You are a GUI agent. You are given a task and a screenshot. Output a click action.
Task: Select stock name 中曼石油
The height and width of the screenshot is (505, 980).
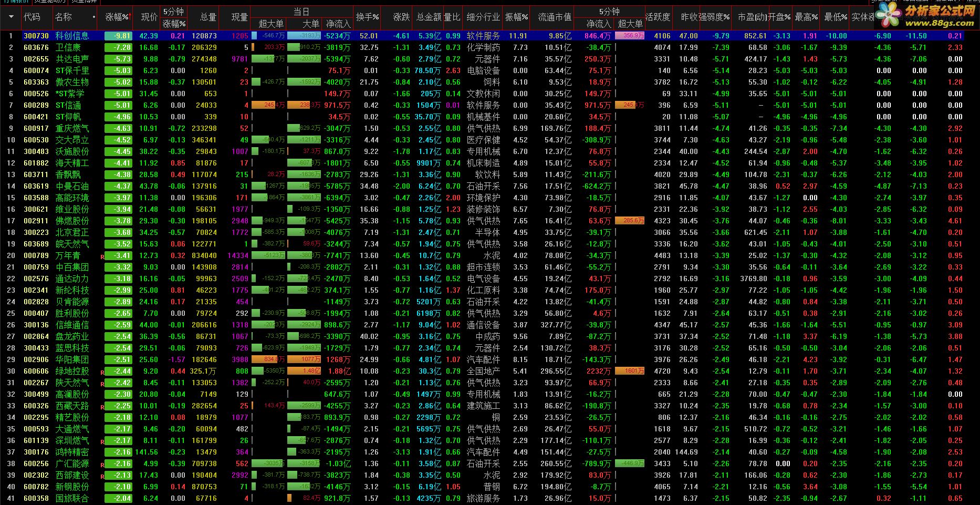pos(72,186)
